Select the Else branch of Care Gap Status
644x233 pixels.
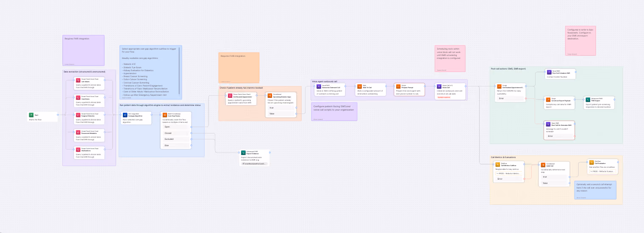[176, 145]
